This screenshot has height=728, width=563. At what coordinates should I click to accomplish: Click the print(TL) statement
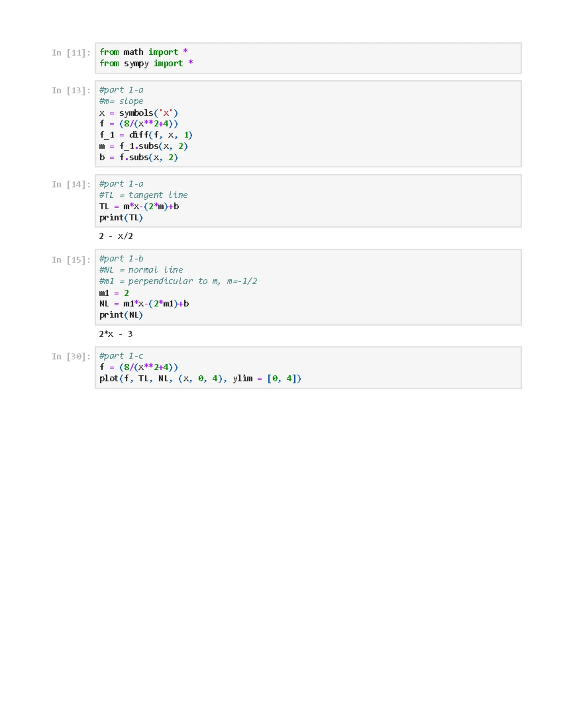pyautogui.click(x=121, y=218)
